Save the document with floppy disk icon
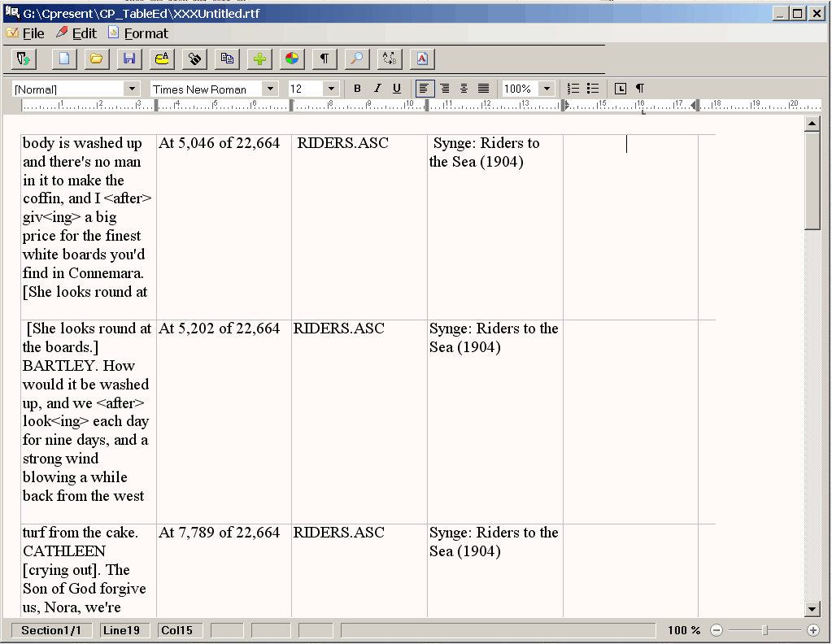Viewport: 832px width, 644px height. pos(129,59)
